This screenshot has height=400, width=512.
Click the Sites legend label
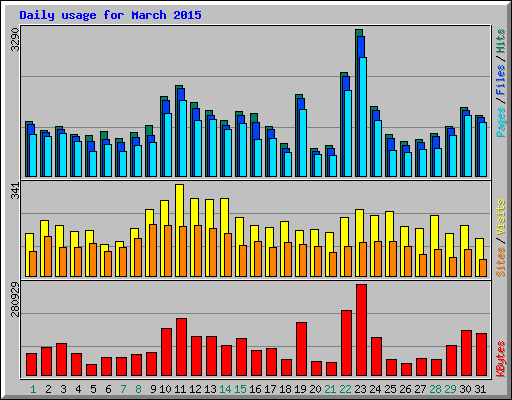click(501, 262)
